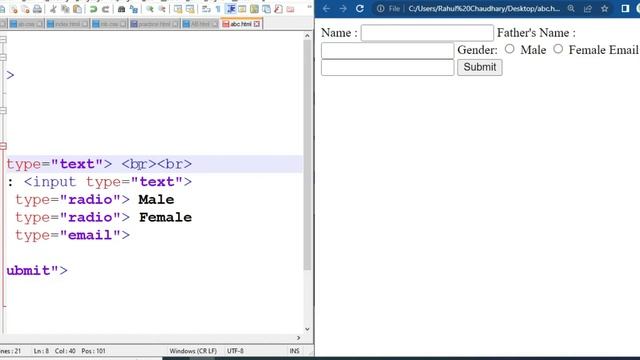This screenshot has height=360, width=640.
Task: View site information icon in address bar
Action: (380, 9)
